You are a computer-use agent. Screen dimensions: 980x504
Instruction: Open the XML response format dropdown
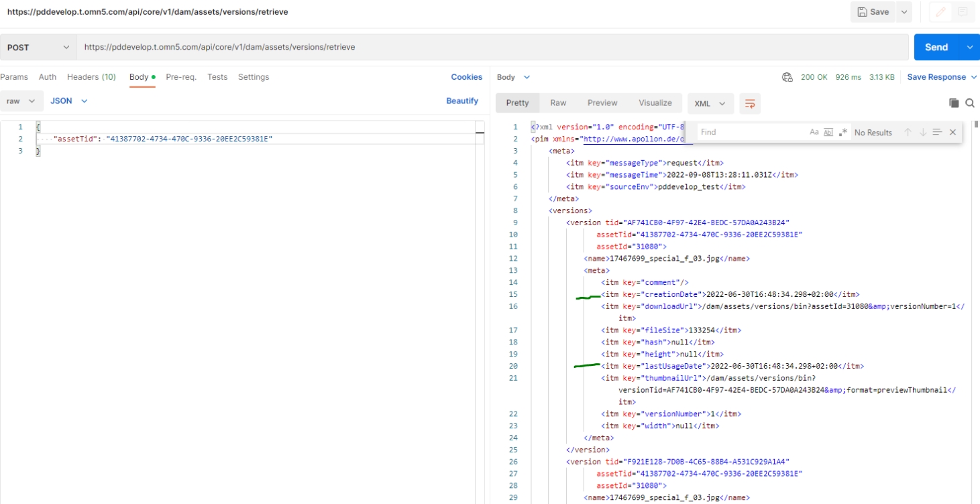click(710, 103)
